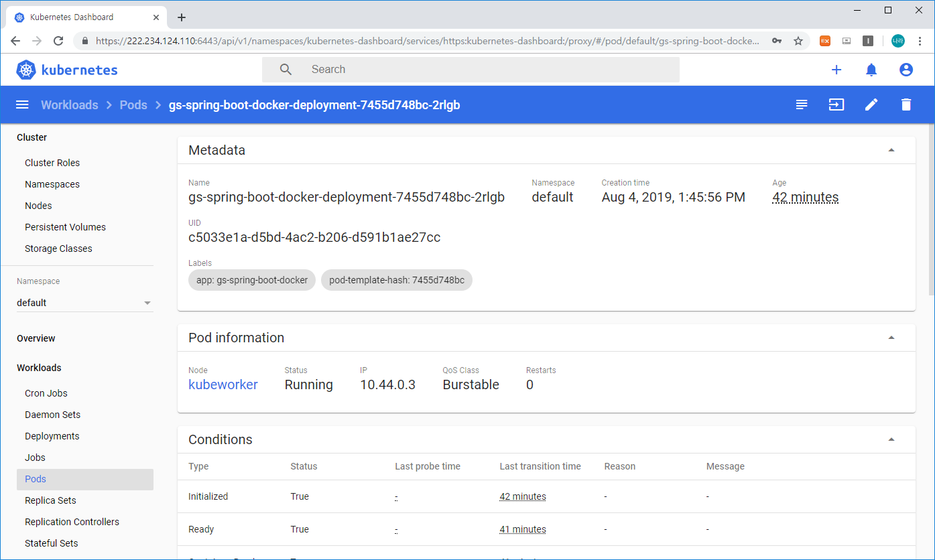Open Cluster Roles in sidebar
935x560 pixels.
click(52, 163)
